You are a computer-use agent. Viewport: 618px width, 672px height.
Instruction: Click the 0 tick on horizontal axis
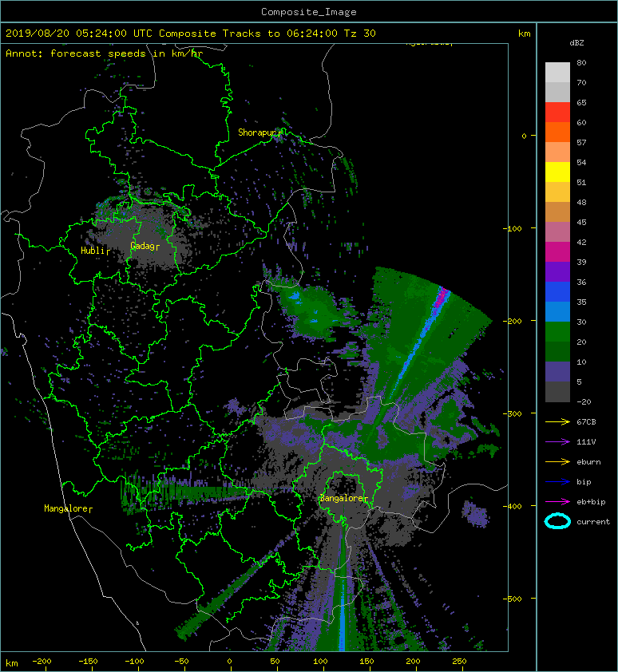pos(230,662)
